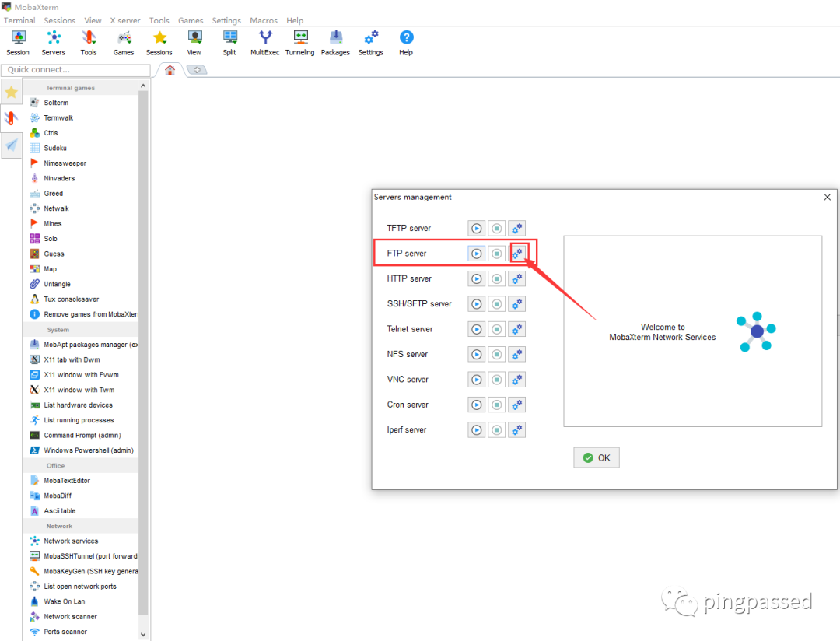Launch MobApt packages manager
Viewport: 840px width, 641px height.
pyautogui.click(x=83, y=345)
